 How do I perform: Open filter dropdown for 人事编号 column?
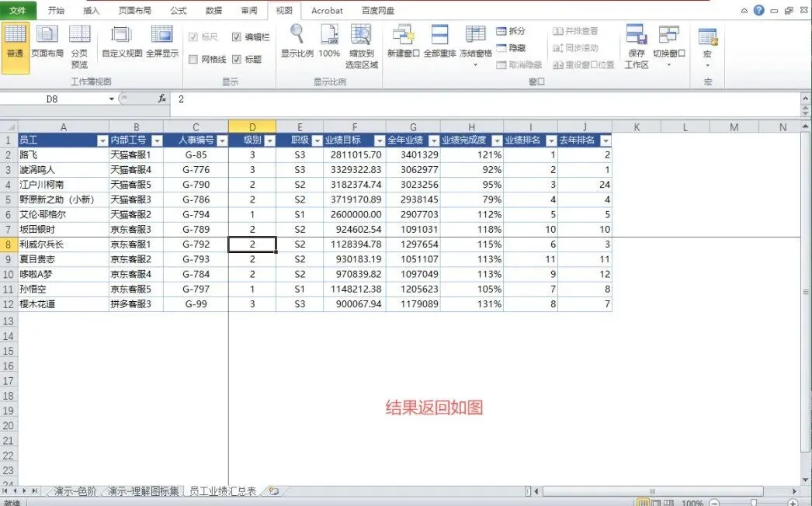point(222,140)
